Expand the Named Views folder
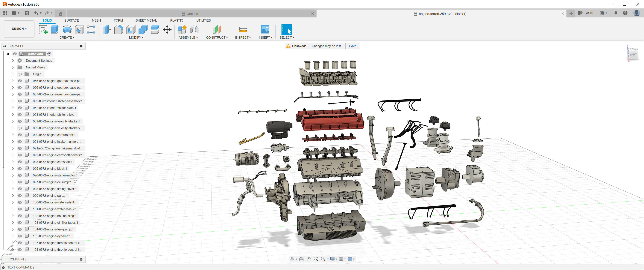The height and width of the screenshot is (270, 644). tap(13, 67)
